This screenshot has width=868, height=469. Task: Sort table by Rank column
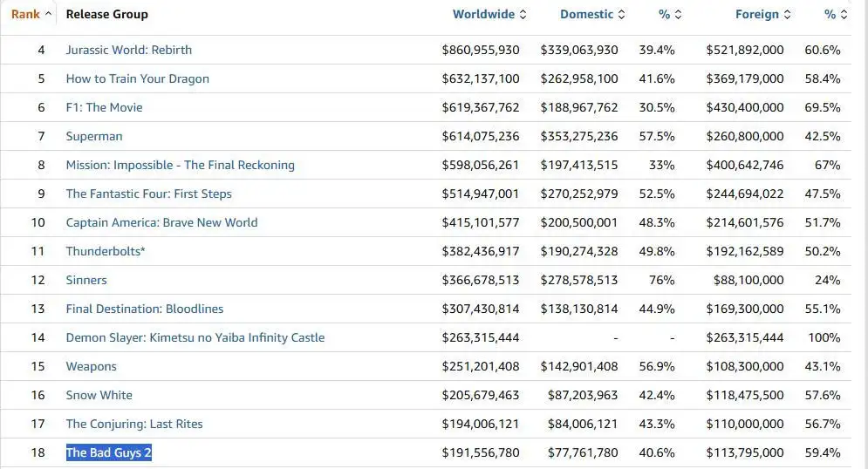[x=31, y=14]
